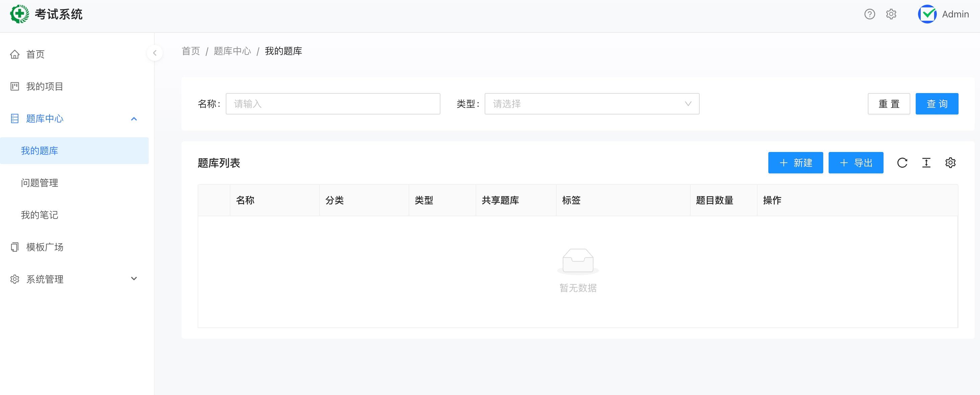Open the 类型 select dropdown
This screenshot has width=980, height=395.
592,104
